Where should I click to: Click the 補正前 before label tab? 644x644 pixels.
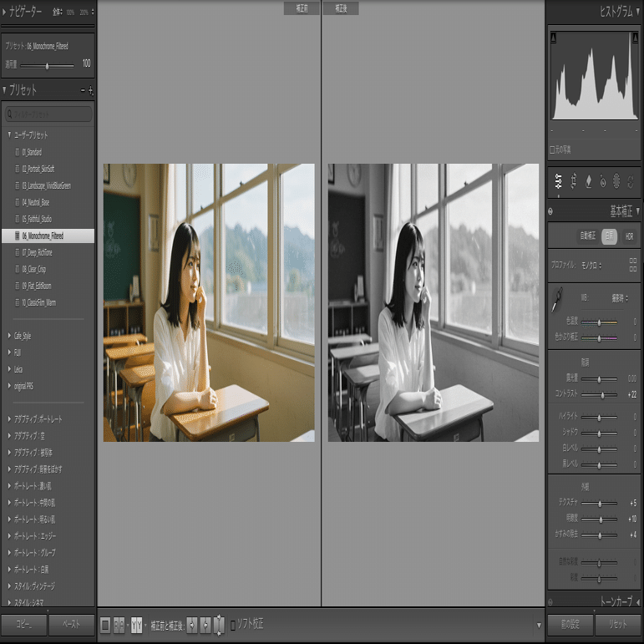click(x=302, y=8)
